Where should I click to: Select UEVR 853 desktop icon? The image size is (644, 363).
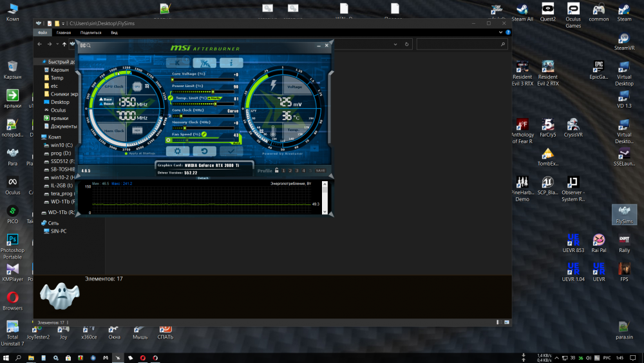coord(573,243)
